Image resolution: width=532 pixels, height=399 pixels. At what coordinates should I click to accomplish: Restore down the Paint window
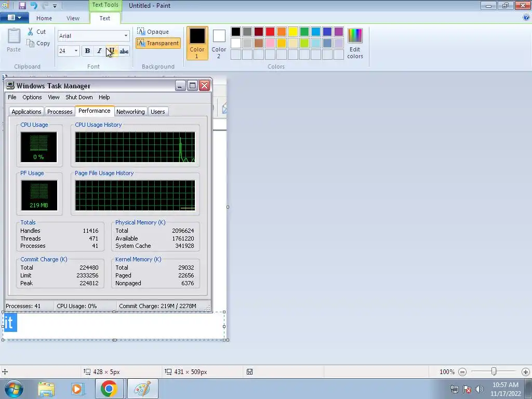point(506,5)
